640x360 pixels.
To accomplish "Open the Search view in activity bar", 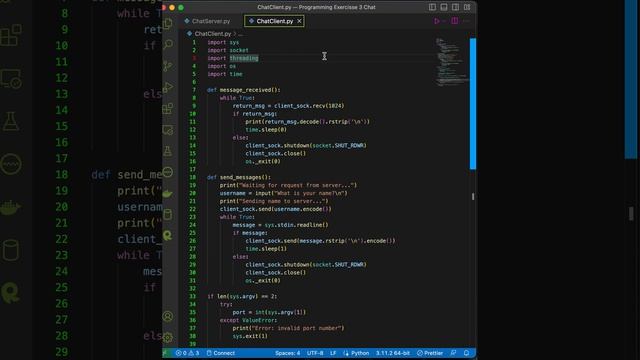I will pyautogui.click(x=168, y=44).
